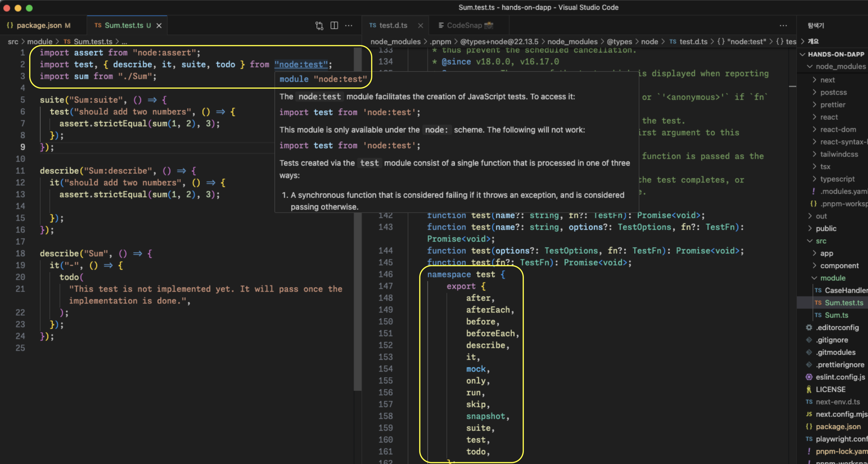Switch to the package.json tab
Image resolution: width=868 pixels, height=464 pixels.
tap(39, 26)
